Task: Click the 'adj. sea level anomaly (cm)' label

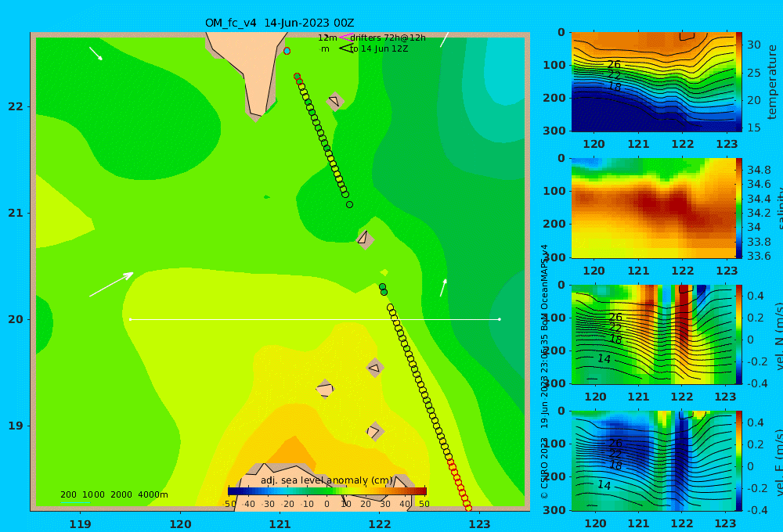Action: (x=327, y=480)
